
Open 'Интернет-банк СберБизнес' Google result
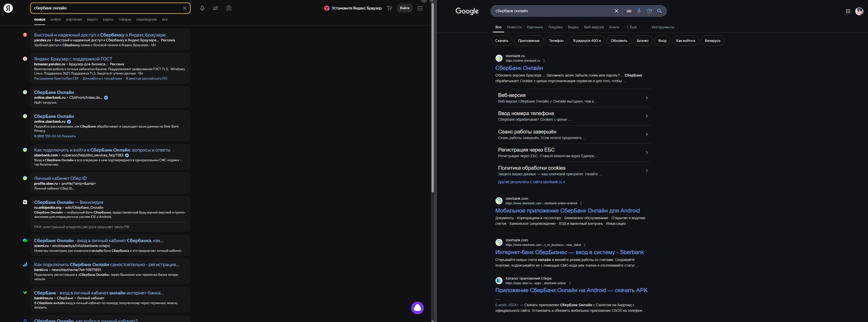570,252
